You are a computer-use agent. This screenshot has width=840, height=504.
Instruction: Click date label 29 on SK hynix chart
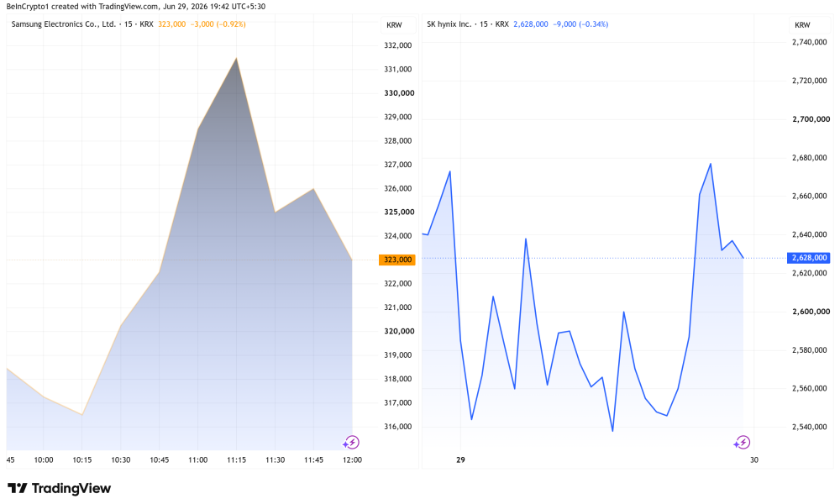pos(460,459)
